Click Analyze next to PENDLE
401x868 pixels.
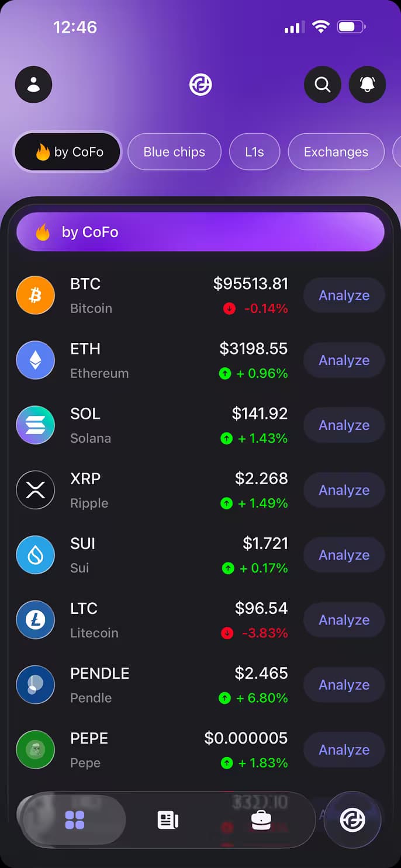(344, 685)
